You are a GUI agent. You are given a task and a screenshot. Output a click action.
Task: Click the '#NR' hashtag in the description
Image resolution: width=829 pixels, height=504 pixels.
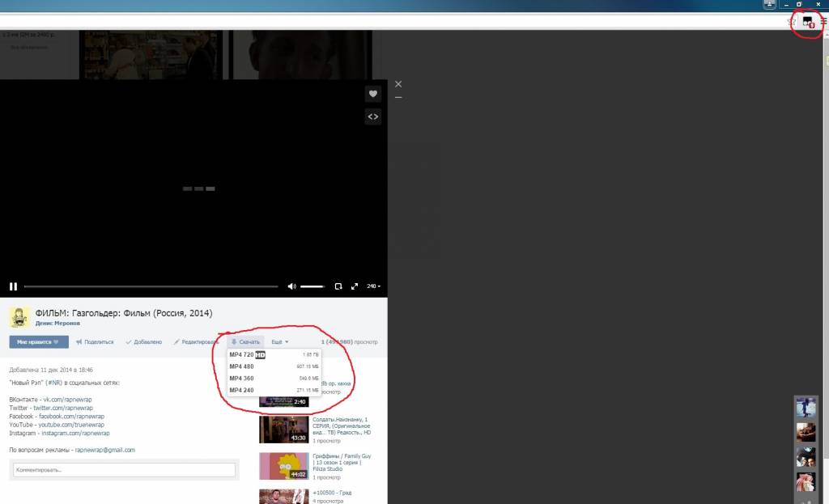54,383
